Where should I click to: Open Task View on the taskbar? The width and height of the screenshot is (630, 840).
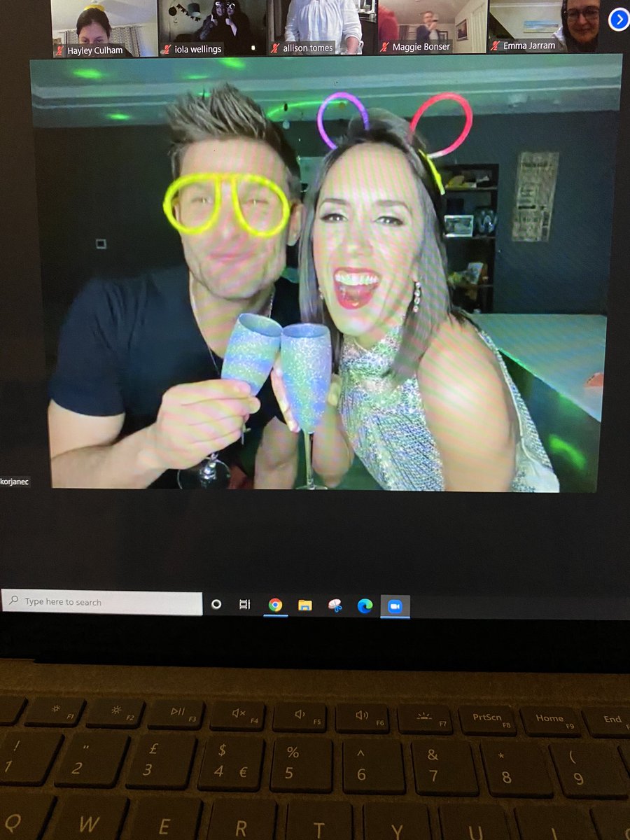click(x=244, y=604)
